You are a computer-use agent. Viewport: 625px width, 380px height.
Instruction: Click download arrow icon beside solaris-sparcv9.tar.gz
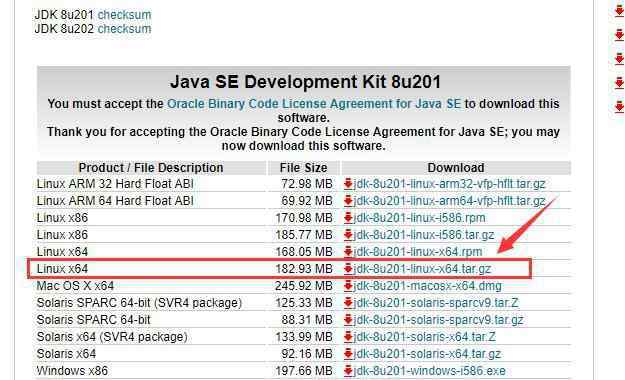[x=348, y=320]
